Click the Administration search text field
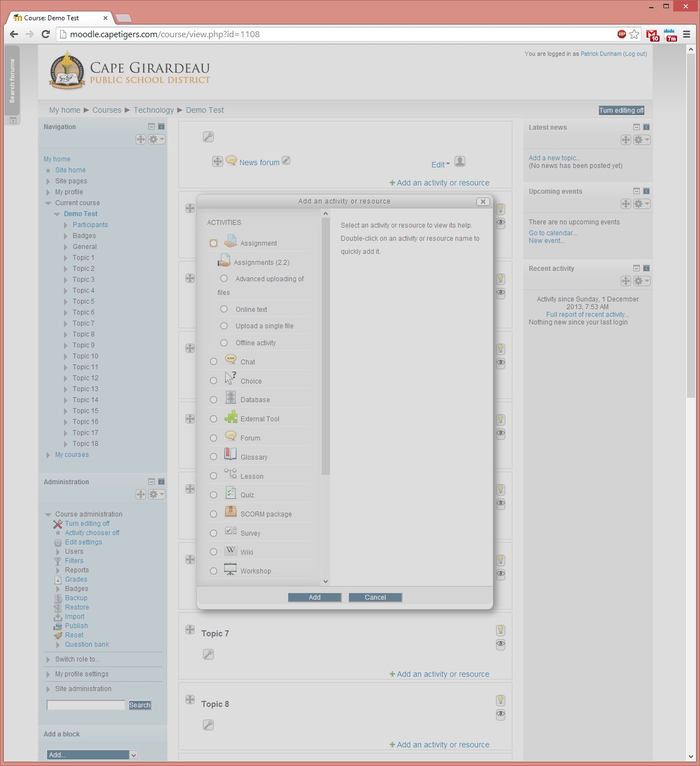Image resolution: width=700 pixels, height=766 pixels. click(86, 705)
